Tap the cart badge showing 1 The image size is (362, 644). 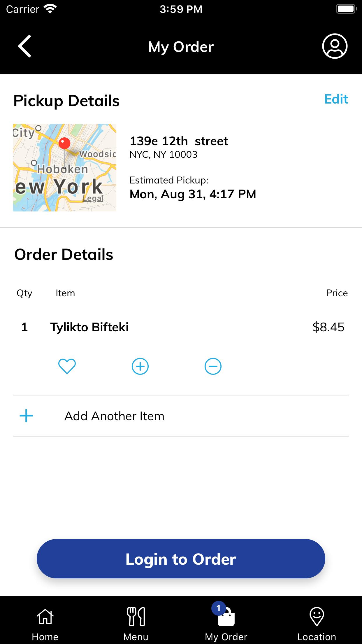click(219, 608)
